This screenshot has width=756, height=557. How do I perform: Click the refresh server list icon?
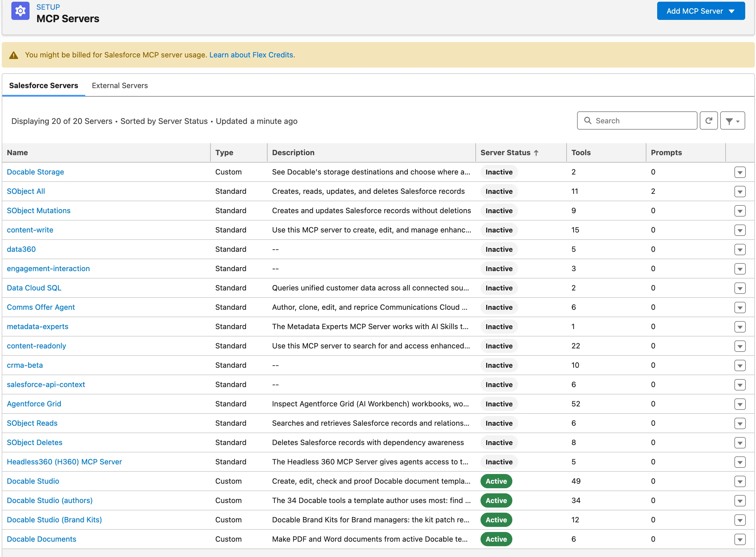coord(709,121)
